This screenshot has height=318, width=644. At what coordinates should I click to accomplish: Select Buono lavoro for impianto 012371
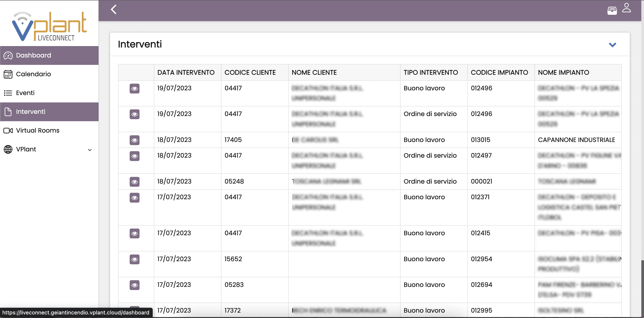434,208
